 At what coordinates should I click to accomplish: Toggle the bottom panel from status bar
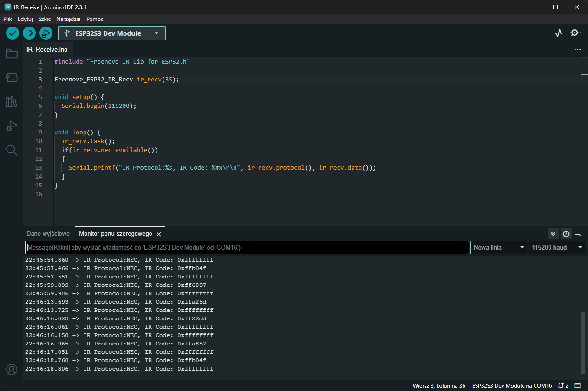pyautogui.click(x=577, y=385)
